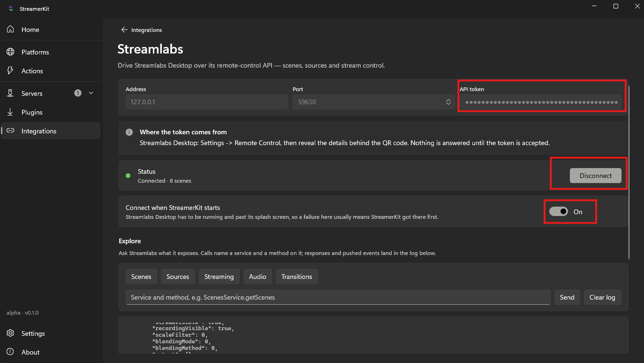644x363 pixels.
Task: Click the Audio explore button
Action: pyautogui.click(x=258, y=277)
